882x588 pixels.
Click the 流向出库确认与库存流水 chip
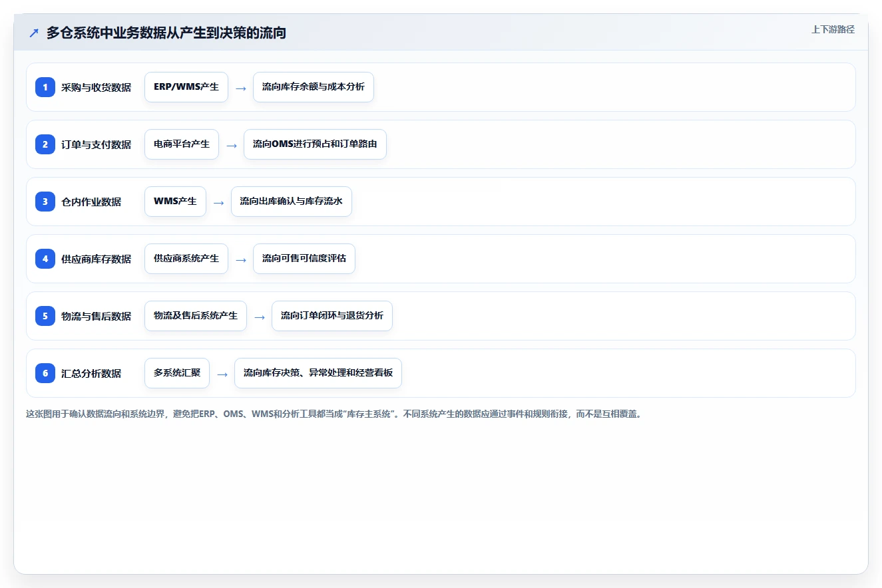click(292, 202)
